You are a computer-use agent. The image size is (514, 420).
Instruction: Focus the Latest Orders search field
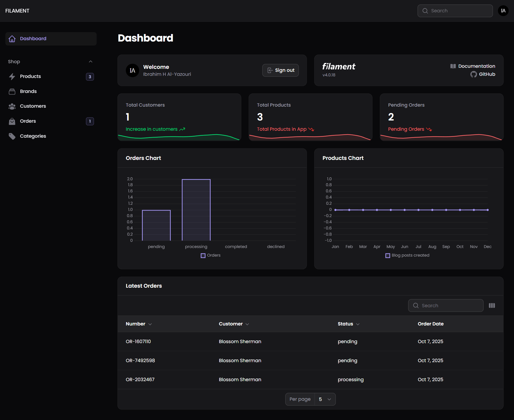tap(445, 306)
